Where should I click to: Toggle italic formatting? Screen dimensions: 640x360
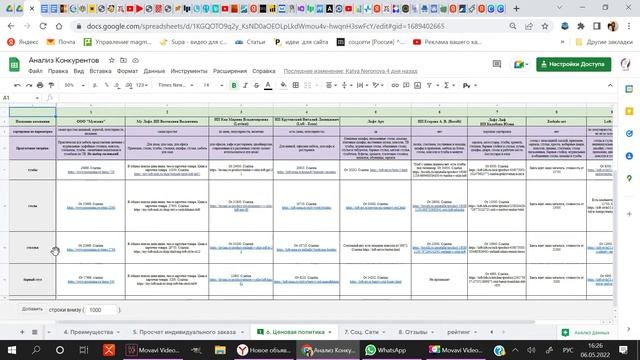245,85
